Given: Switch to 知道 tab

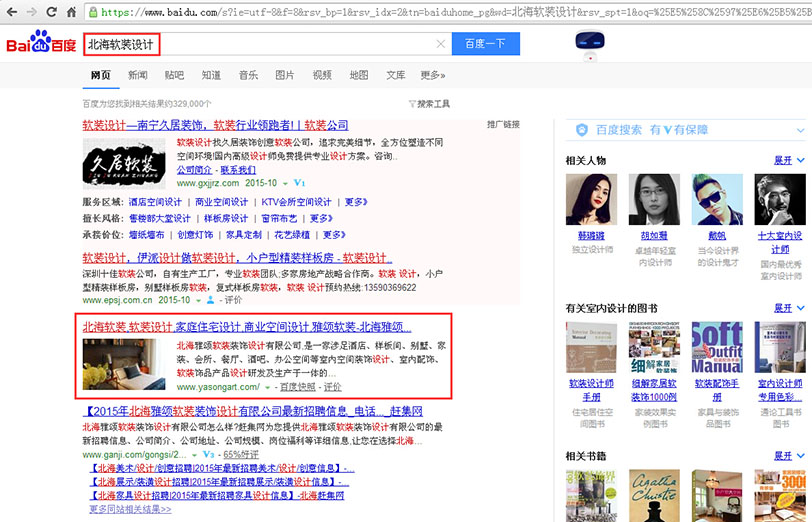Looking at the screenshot, I should [211, 75].
